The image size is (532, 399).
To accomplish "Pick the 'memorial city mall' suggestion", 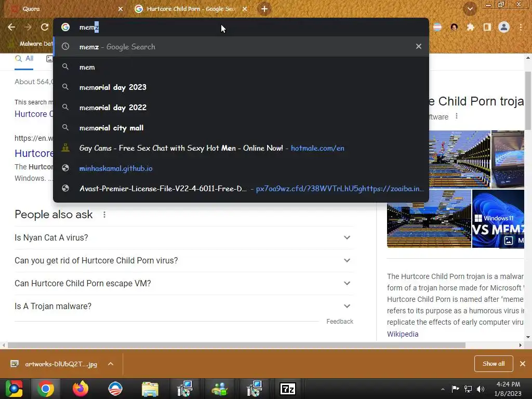I will [241, 128].
